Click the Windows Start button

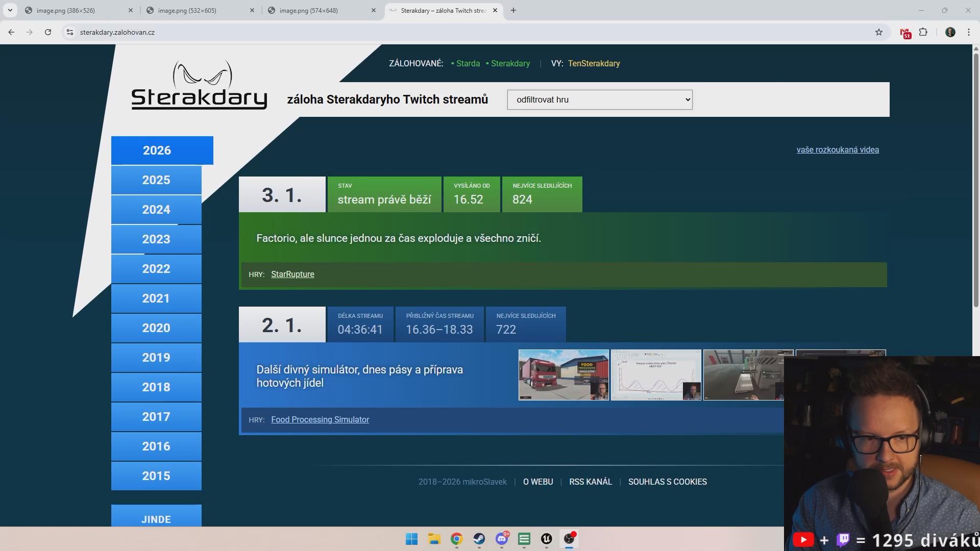(411, 539)
